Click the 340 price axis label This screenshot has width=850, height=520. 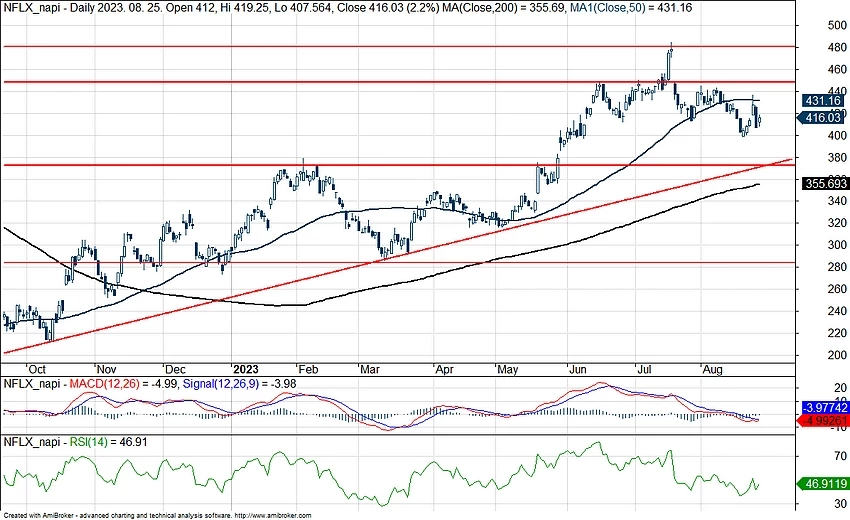point(837,201)
